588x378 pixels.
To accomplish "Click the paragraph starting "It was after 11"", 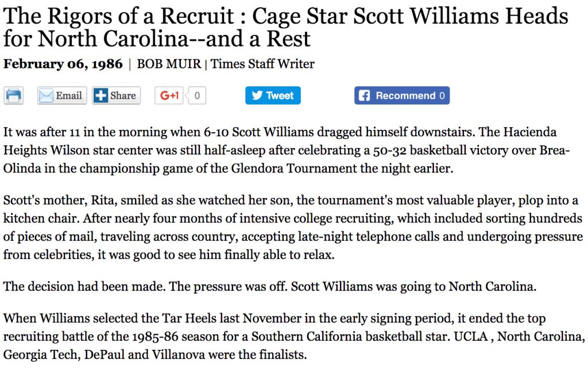I will tap(287, 150).
